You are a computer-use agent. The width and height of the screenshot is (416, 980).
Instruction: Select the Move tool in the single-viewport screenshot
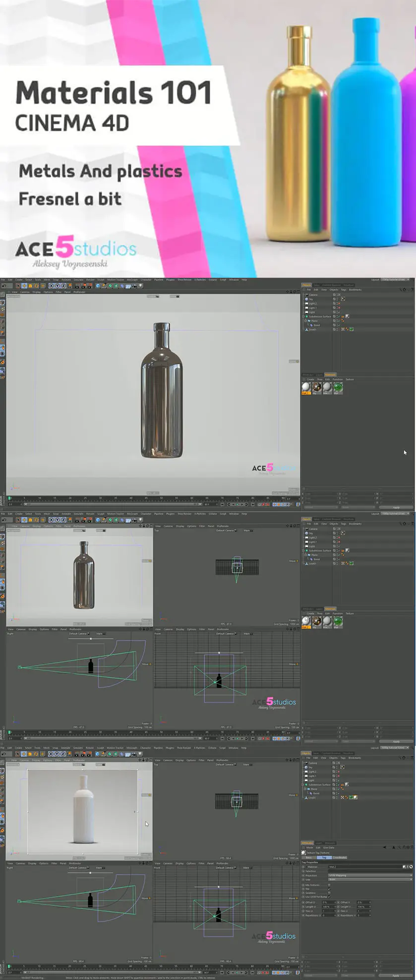pos(24,286)
